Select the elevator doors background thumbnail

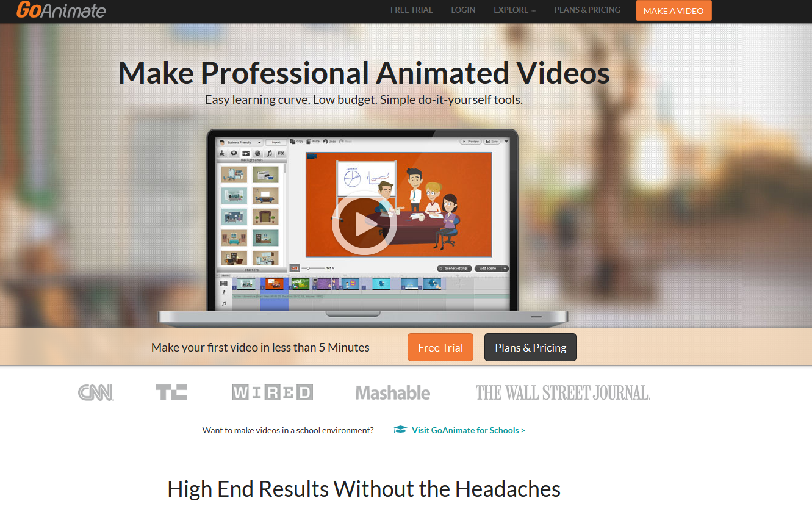[265, 217]
